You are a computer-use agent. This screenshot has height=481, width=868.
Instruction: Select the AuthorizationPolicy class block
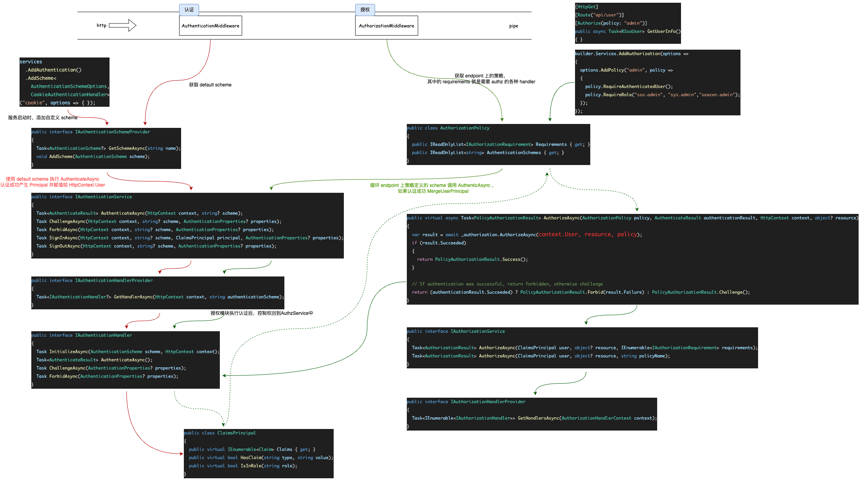tap(498, 145)
